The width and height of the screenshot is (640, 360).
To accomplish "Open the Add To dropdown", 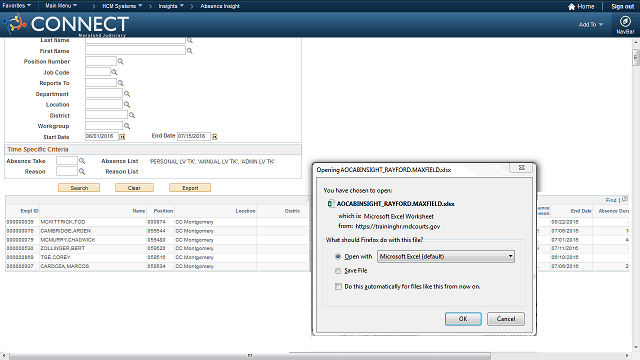I will coord(591,24).
